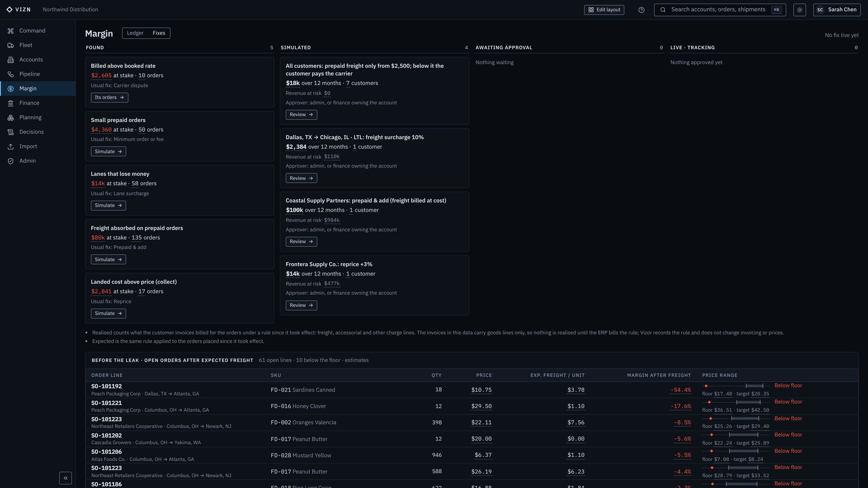Open Decisions via its sidebar icon
The width and height of the screenshot is (868, 488).
pos(10,132)
